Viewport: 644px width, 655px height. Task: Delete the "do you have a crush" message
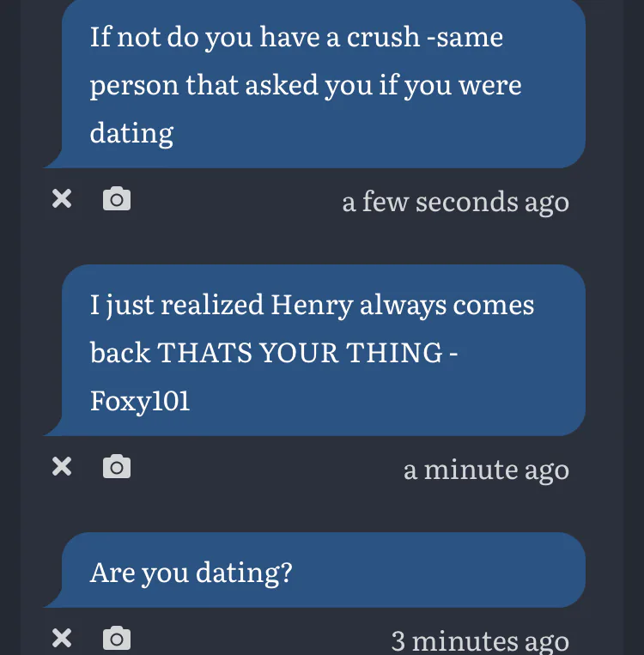coord(62,199)
